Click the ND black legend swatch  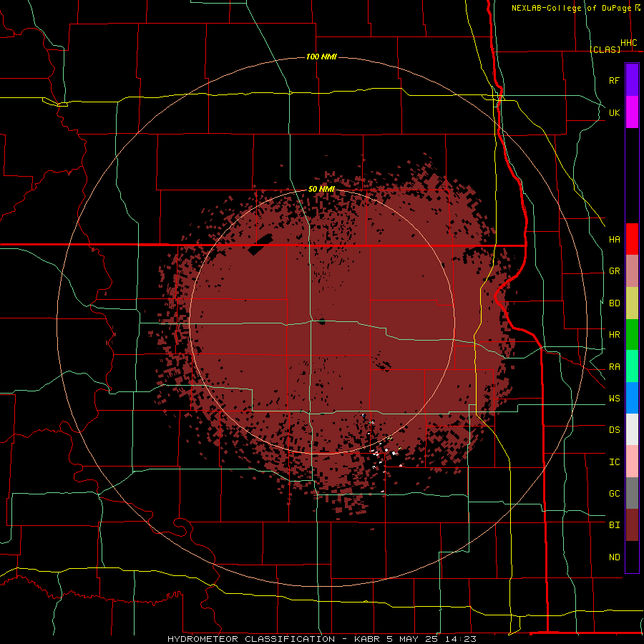[632, 557]
